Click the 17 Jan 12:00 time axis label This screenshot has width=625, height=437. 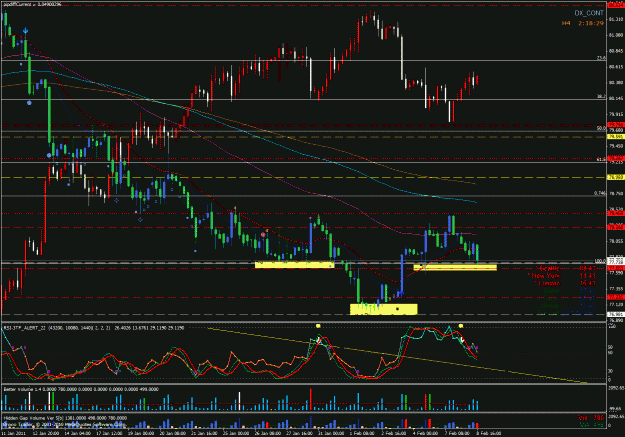[x=109, y=433]
